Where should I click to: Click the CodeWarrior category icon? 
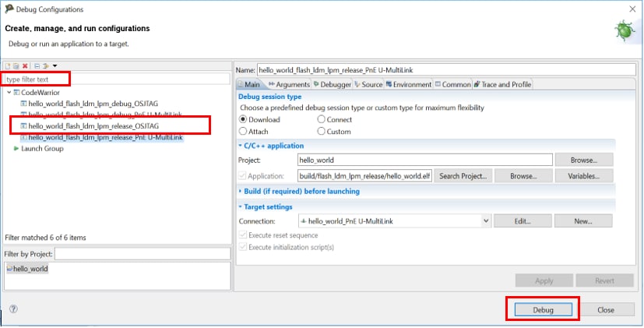click(16, 92)
